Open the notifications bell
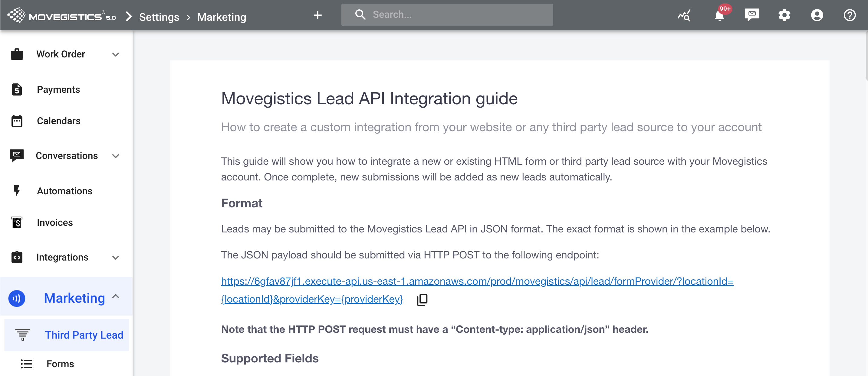The width and height of the screenshot is (868, 376). click(719, 15)
